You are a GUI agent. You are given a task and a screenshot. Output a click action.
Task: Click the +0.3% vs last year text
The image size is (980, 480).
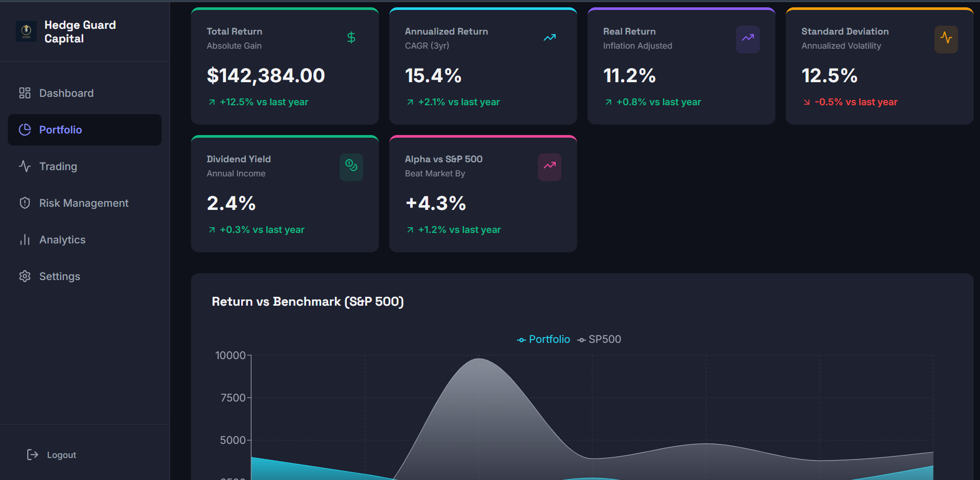coord(262,230)
